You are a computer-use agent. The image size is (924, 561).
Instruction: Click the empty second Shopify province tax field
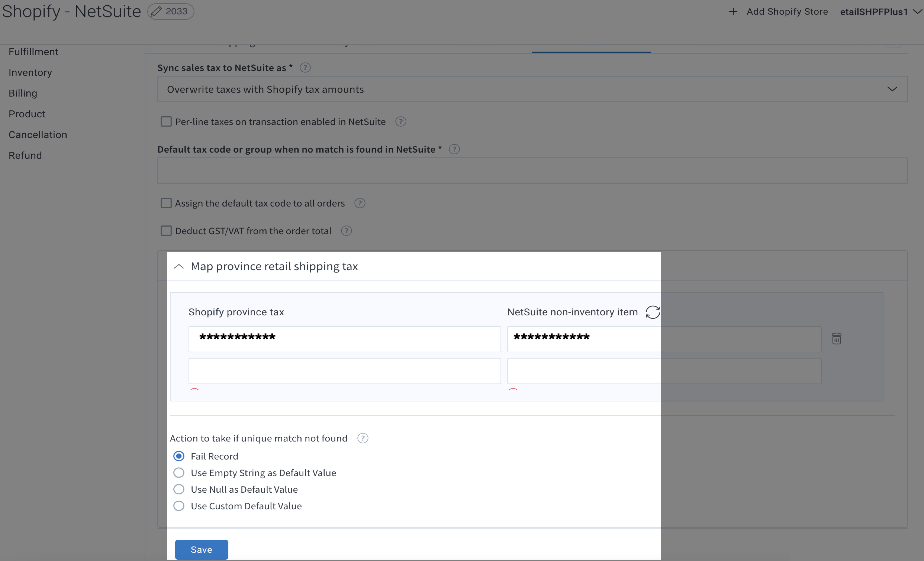(345, 371)
